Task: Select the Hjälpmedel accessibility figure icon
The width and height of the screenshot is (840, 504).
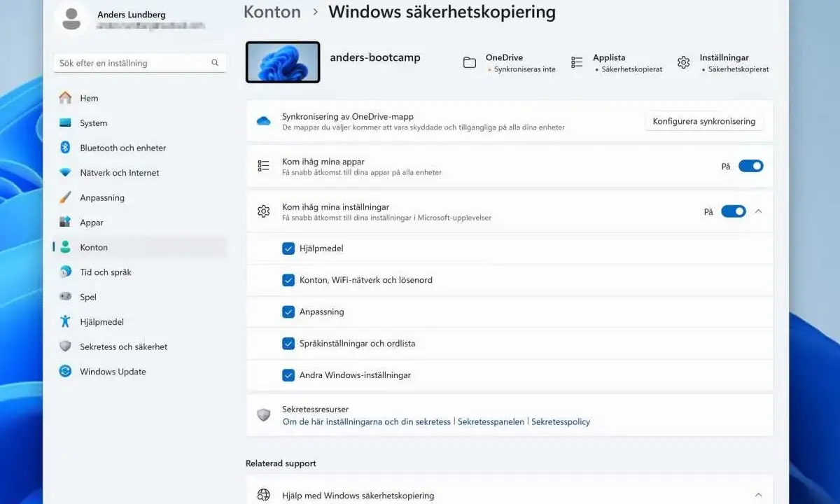Action: tap(65, 321)
